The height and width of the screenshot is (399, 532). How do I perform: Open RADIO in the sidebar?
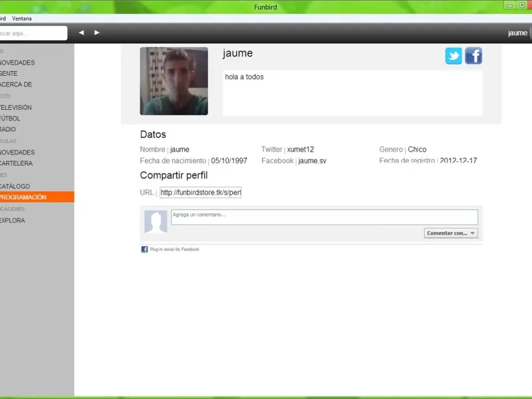8,129
